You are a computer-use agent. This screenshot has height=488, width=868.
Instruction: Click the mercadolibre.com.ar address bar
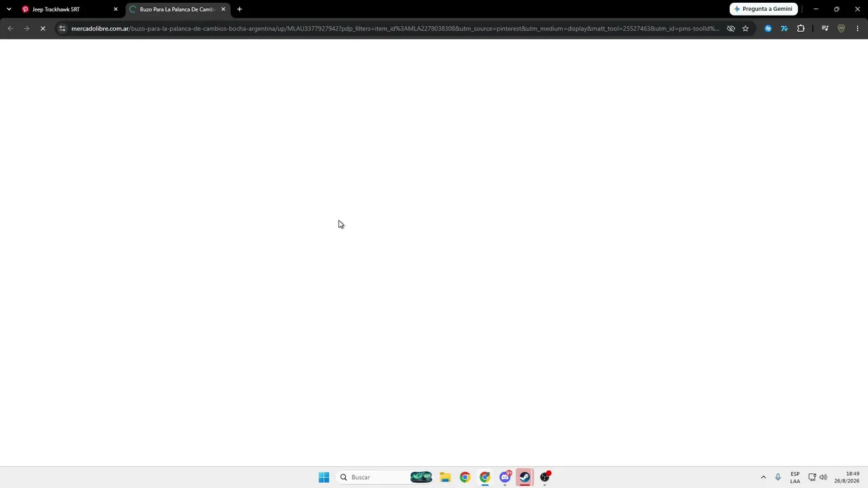pos(395,28)
